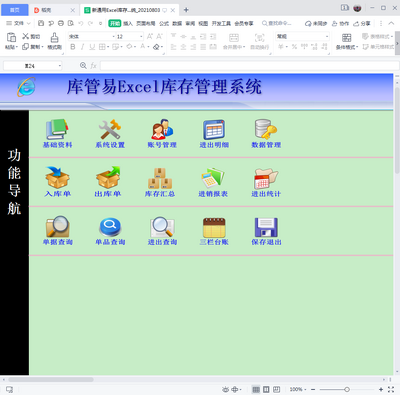Click the Redo arrow icon

click(90, 23)
